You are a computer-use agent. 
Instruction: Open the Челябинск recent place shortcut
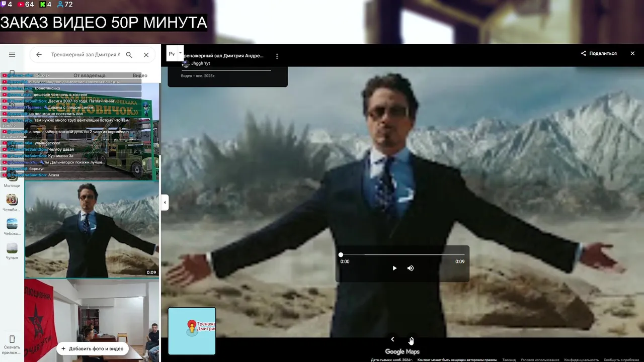point(12,203)
